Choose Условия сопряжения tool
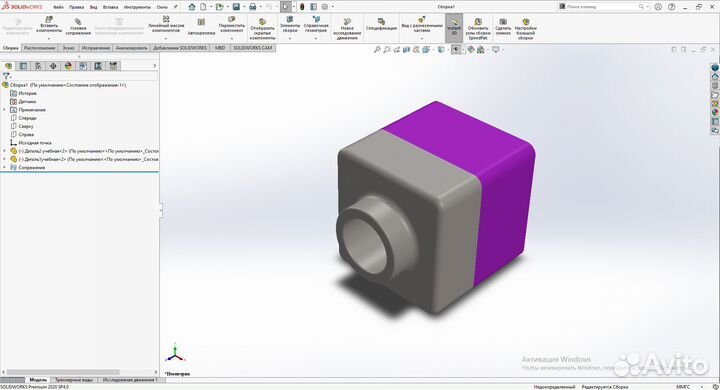 [x=78, y=27]
